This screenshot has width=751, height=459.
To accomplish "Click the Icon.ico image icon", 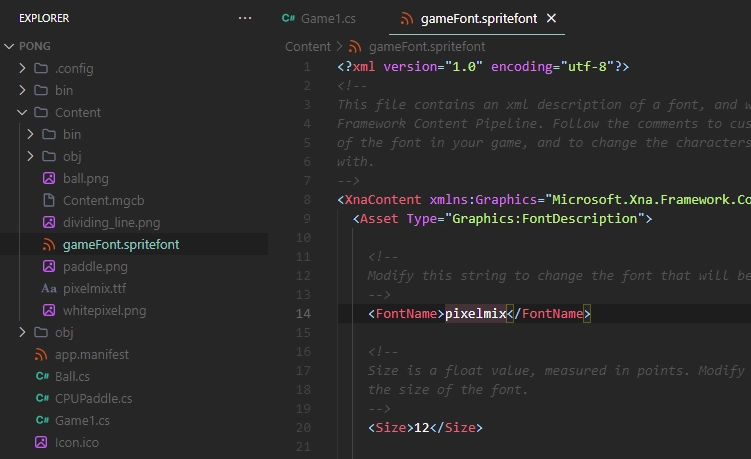I will (41, 442).
